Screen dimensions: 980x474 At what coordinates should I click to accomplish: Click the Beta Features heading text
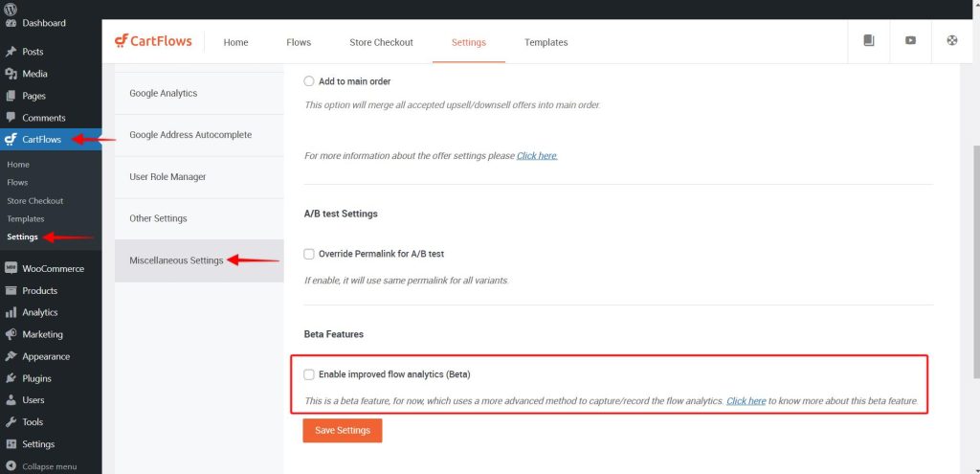pos(334,334)
